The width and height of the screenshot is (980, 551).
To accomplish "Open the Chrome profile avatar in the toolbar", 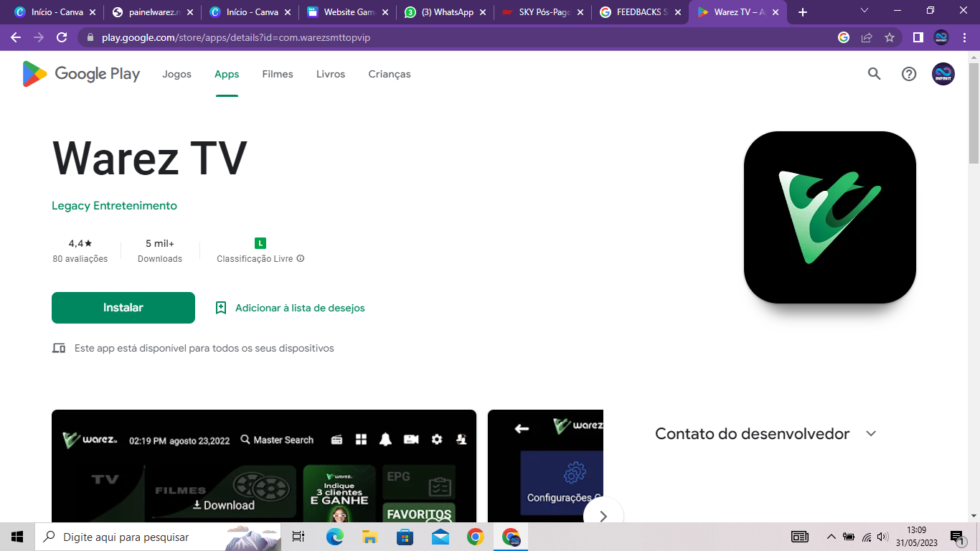I will point(941,37).
